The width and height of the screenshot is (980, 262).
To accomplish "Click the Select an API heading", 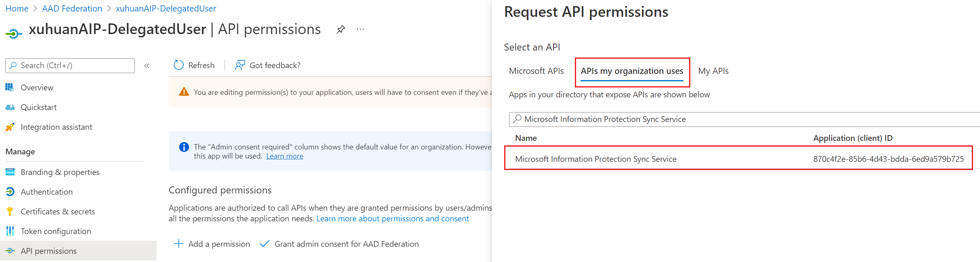I will [x=532, y=47].
